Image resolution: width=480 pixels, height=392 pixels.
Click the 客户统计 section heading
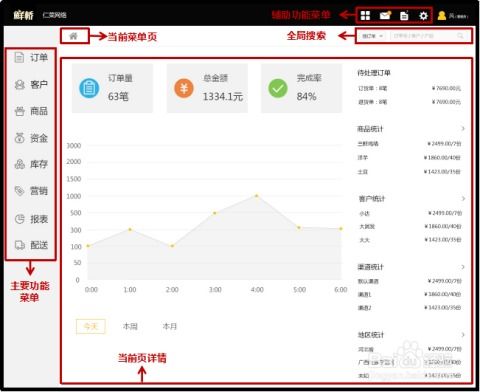pos(371,199)
